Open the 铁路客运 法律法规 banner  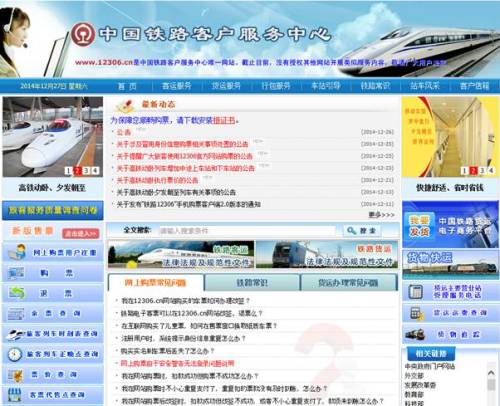point(181,255)
